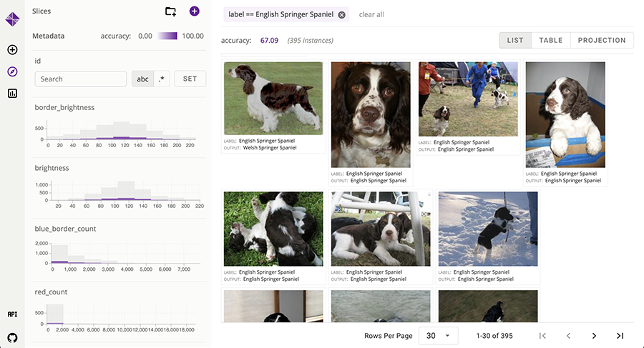Click the id Search input field
The image size is (644, 348).
[x=80, y=79]
